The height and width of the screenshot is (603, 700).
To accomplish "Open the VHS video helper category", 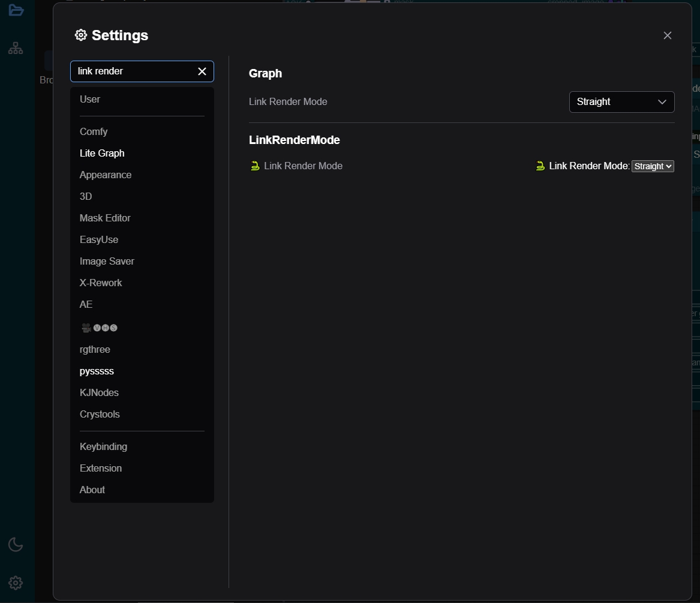I will click(x=142, y=328).
